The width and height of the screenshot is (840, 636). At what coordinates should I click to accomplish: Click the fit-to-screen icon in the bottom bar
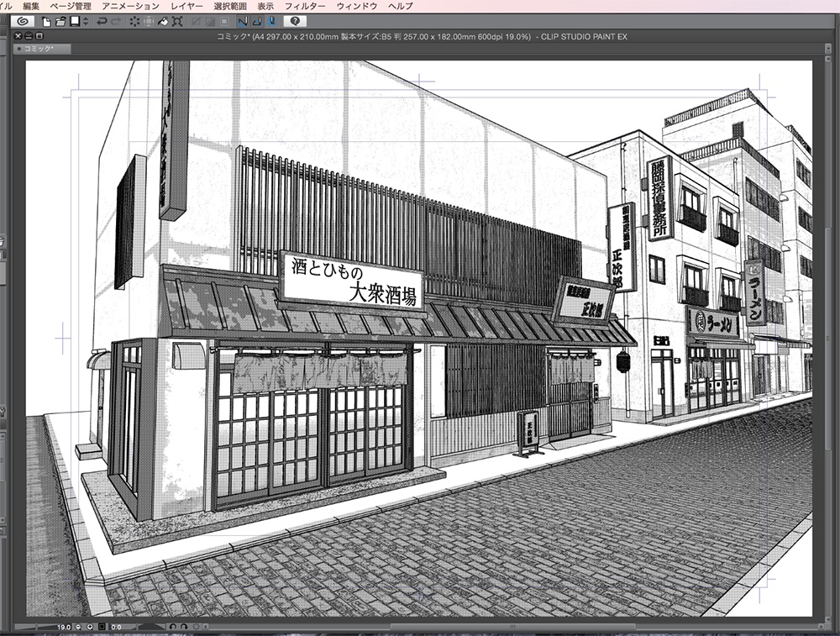[101, 626]
